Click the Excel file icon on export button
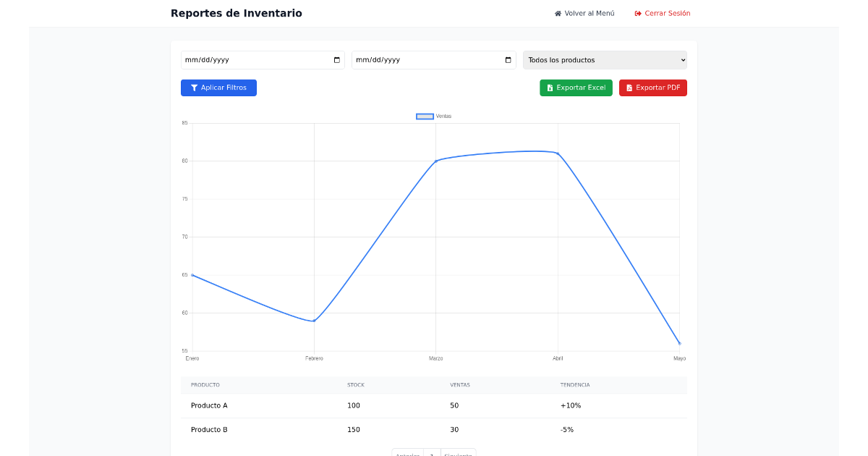Screen dimensions: 868x456 pos(550,88)
